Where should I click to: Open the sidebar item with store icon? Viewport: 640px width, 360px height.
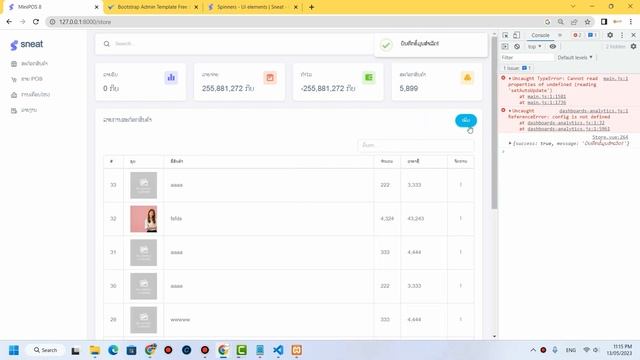pos(29,63)
